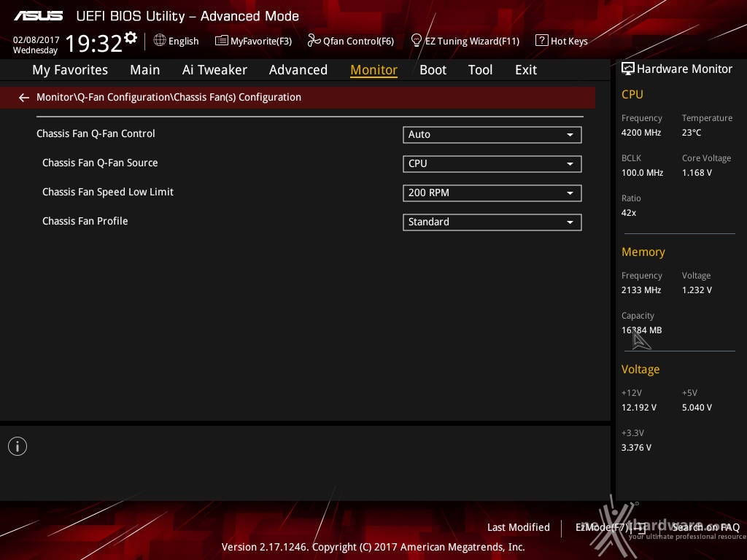This screenshot has height=560, width=747.
Task: Click the CPU Ratio value 42x
Action: click(x=629, y=213)
